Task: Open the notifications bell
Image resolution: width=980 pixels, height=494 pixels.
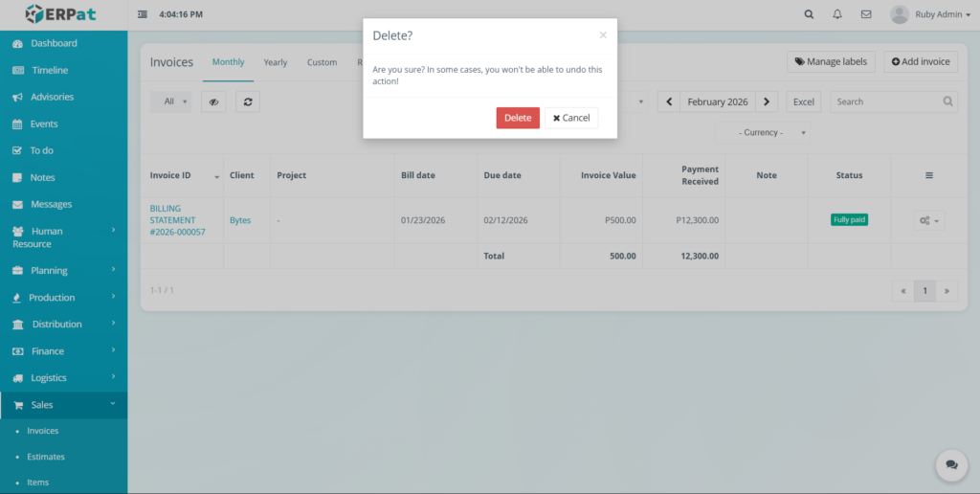Action: click(837, 14)
